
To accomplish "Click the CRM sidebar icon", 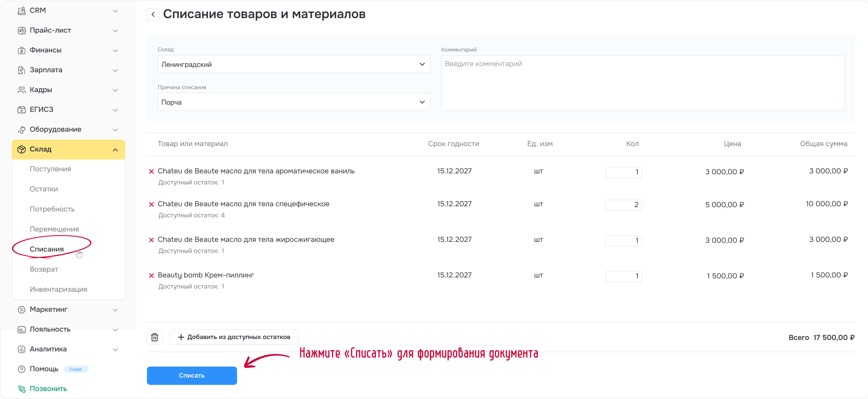I will click(22, 11).
